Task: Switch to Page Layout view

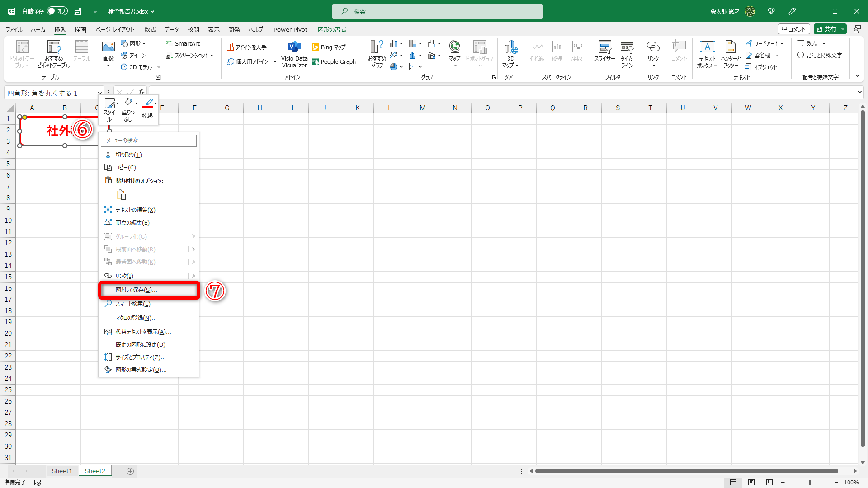Action: (x=751, y=482)
